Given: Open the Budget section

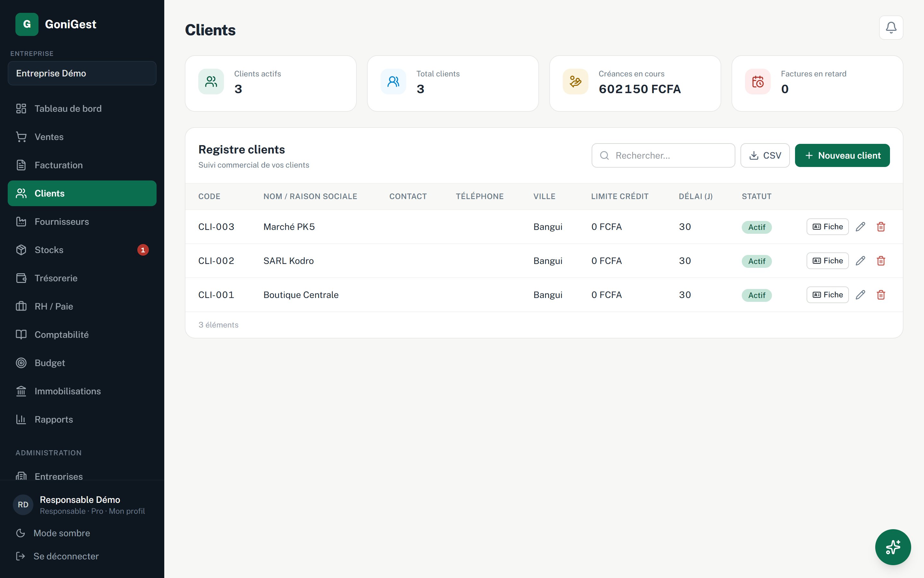Looking at the screenshot, I should point(82,363).
